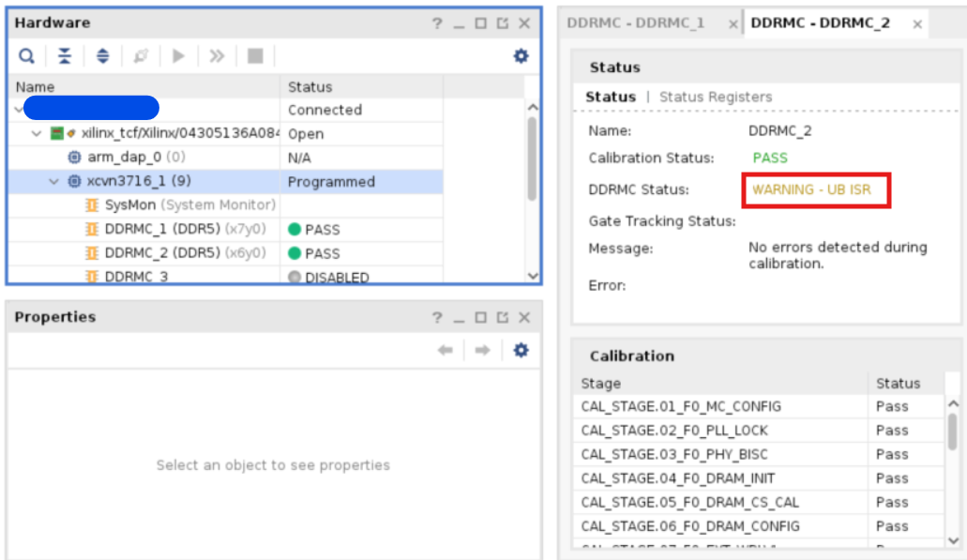The width and height of the screenshot is (967, 560).
Task: Click the Status column header in Hardware
Action: pyautogui.click(x=310, y=86)
